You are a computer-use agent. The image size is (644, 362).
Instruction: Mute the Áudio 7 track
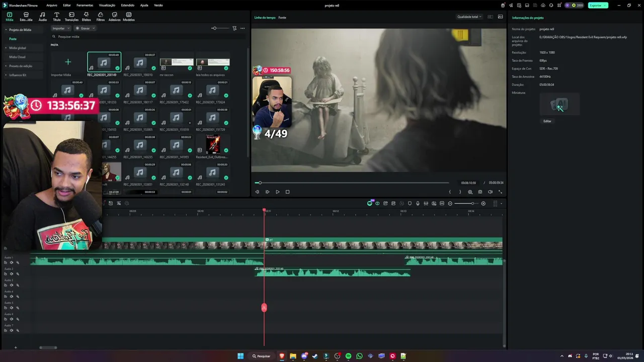coord(12,330)
